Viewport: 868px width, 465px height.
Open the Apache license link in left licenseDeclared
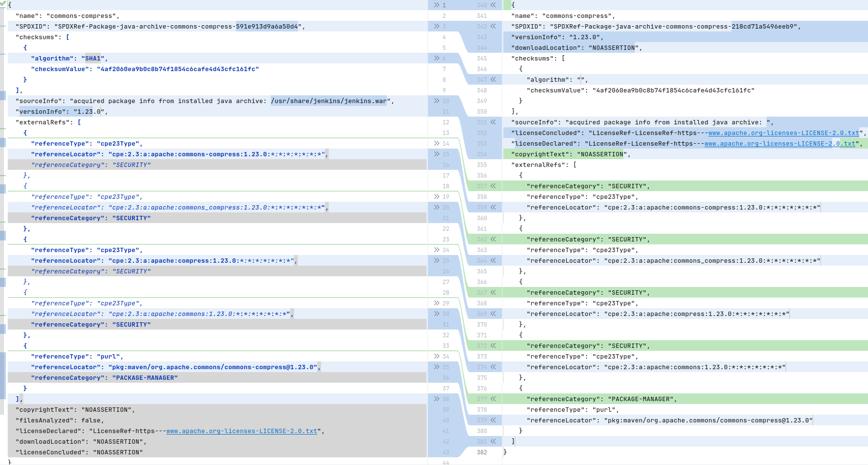tap(242, 431)
